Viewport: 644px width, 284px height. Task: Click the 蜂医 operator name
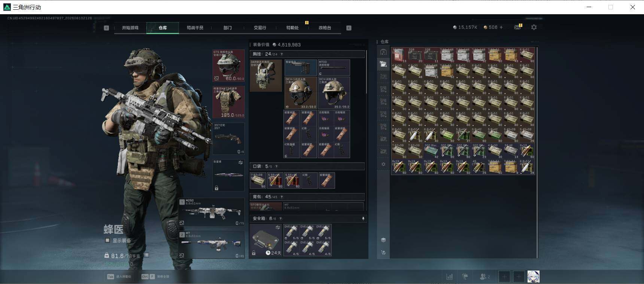[x=113, y=229]
